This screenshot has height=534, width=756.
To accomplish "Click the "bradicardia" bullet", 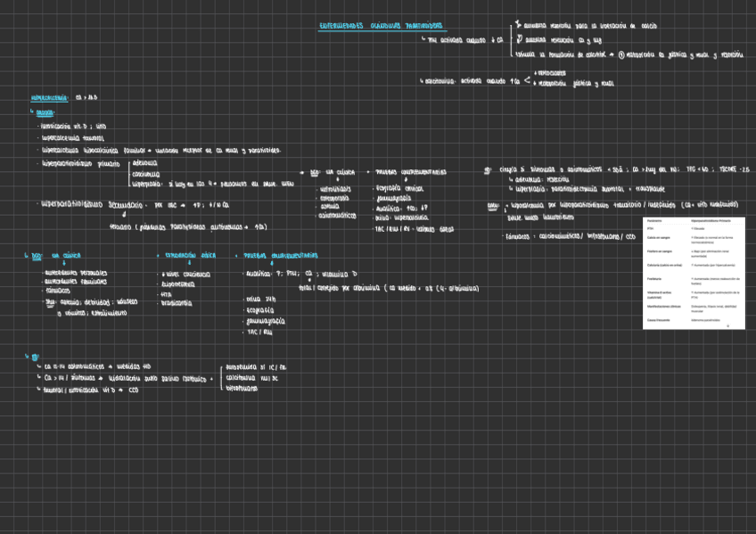I will point(177,303).
